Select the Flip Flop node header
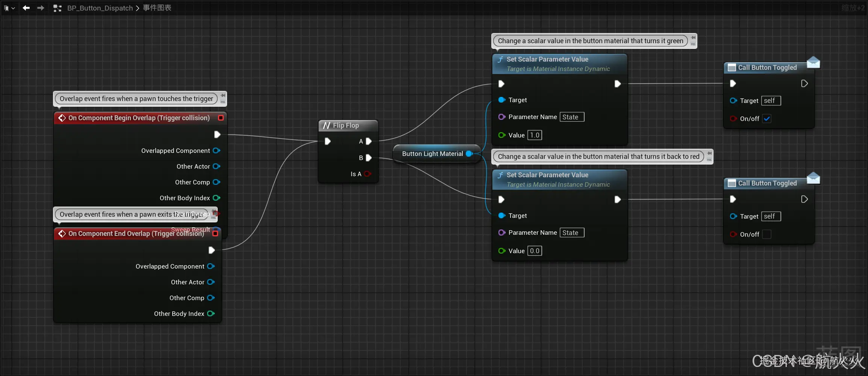 coord(348,125)
